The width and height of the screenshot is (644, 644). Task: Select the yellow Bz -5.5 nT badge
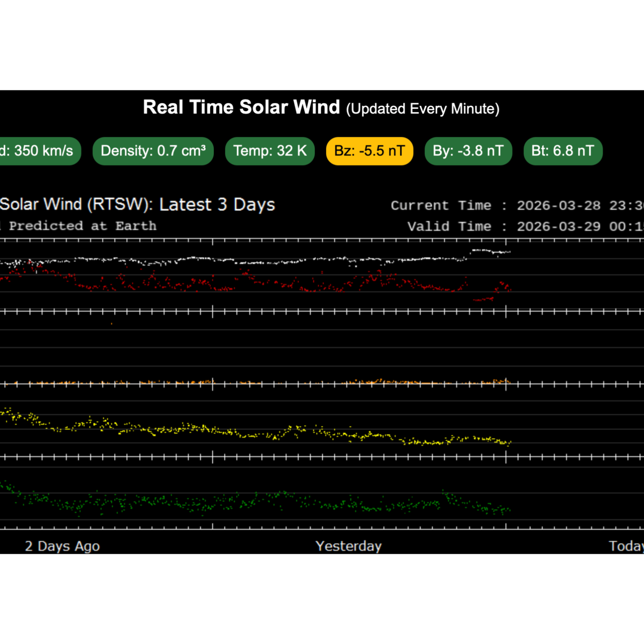pos(369,151)
